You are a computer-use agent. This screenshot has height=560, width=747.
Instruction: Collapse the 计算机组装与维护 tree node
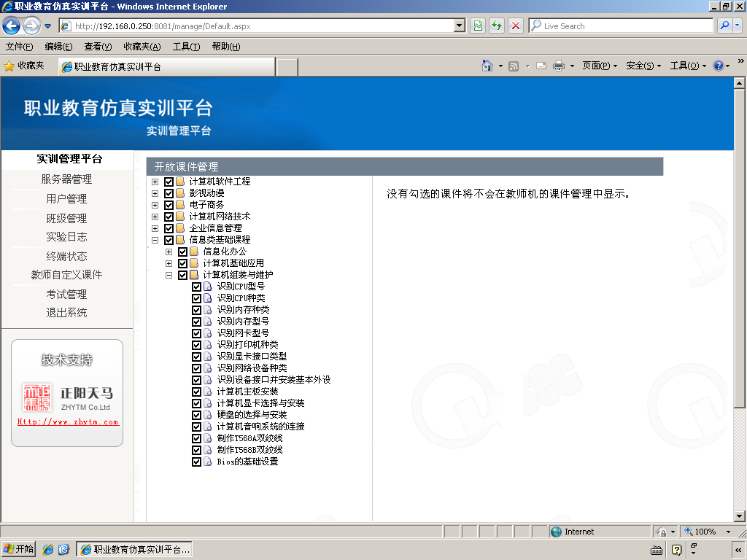tap(169, 275)
